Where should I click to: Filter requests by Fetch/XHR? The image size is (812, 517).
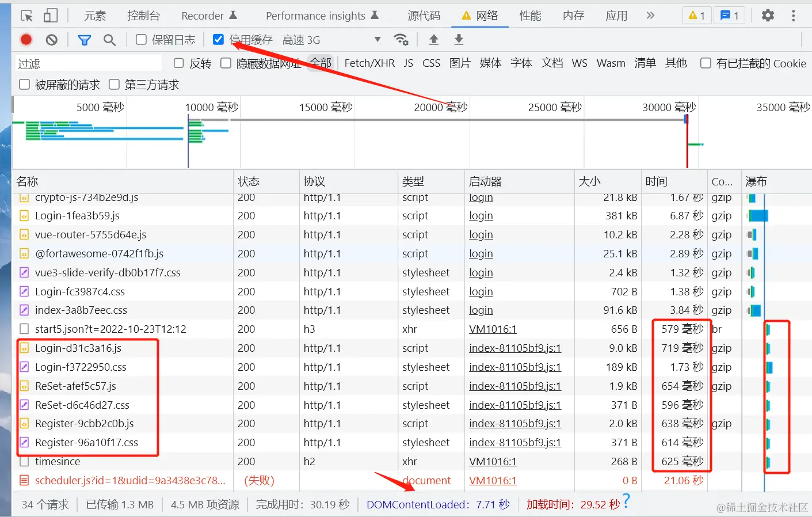pos(369,63)
